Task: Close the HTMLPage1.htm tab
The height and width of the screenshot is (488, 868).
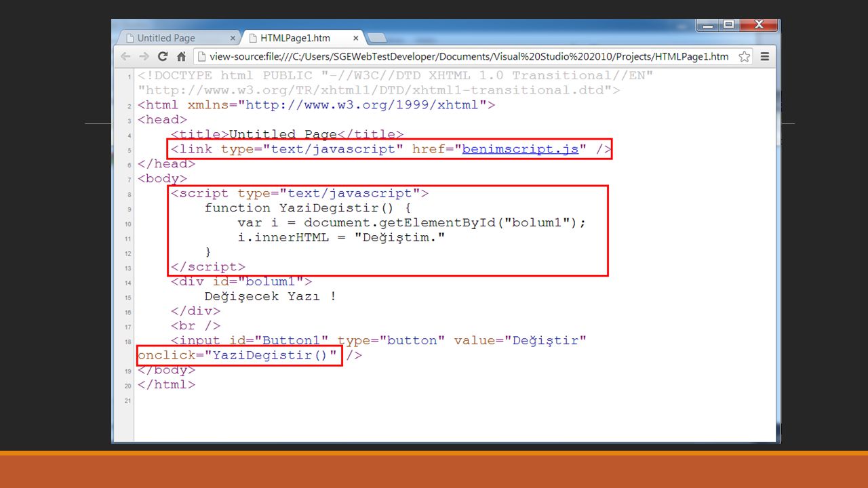Action: 355,39
